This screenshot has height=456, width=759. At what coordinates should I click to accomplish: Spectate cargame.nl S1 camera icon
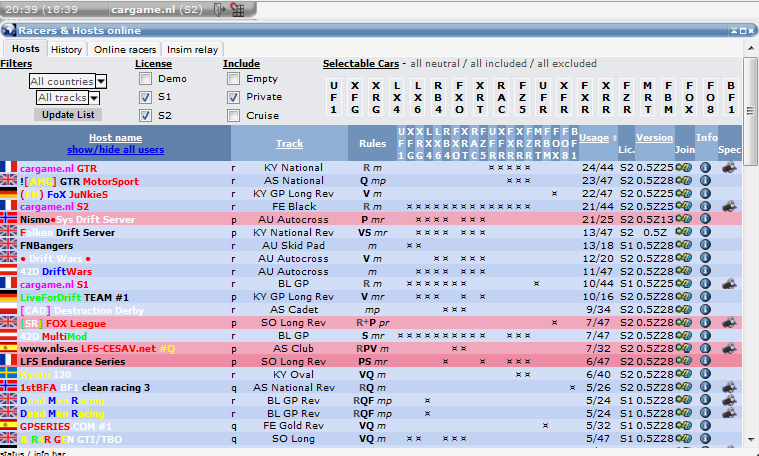tap(729, 284)
